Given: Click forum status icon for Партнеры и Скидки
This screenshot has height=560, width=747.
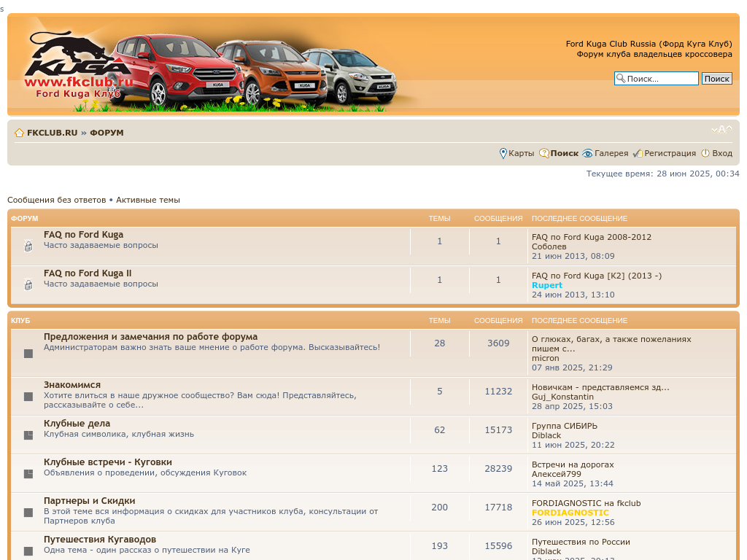Looking at the screenshot, I should [28, 513].
